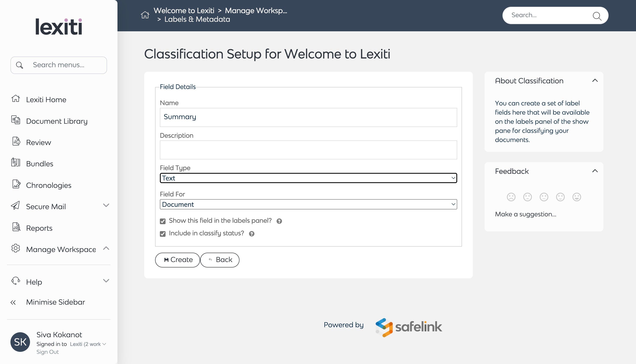636x364 pixels.
Task: Open the Reports menu item
Action: [39, 228]
